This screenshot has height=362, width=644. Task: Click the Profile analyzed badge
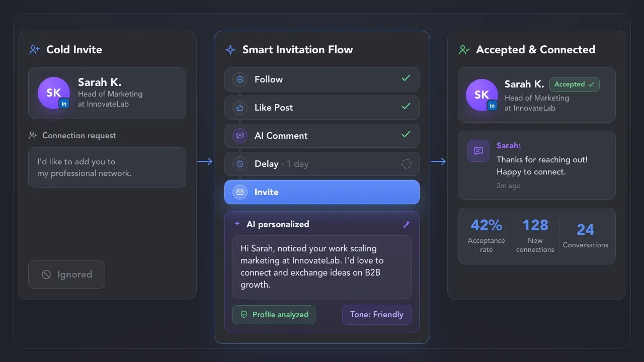tap(274, 315)
